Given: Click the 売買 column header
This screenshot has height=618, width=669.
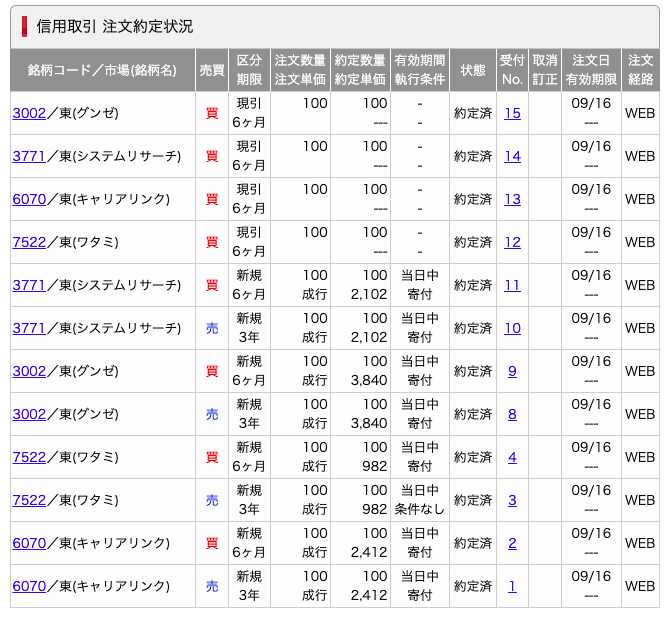Looking at the screenshot, I should (211, 70).
